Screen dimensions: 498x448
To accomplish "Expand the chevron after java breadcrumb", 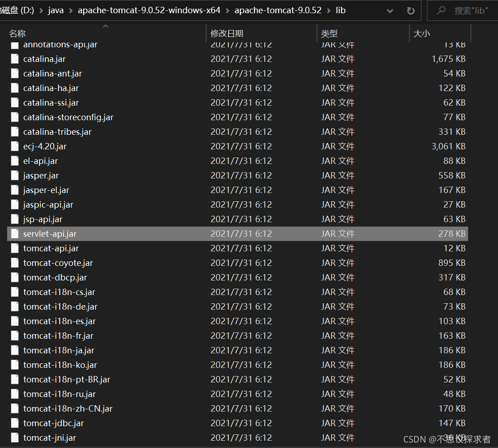I will pyautogui.click(x=71, y=11).
